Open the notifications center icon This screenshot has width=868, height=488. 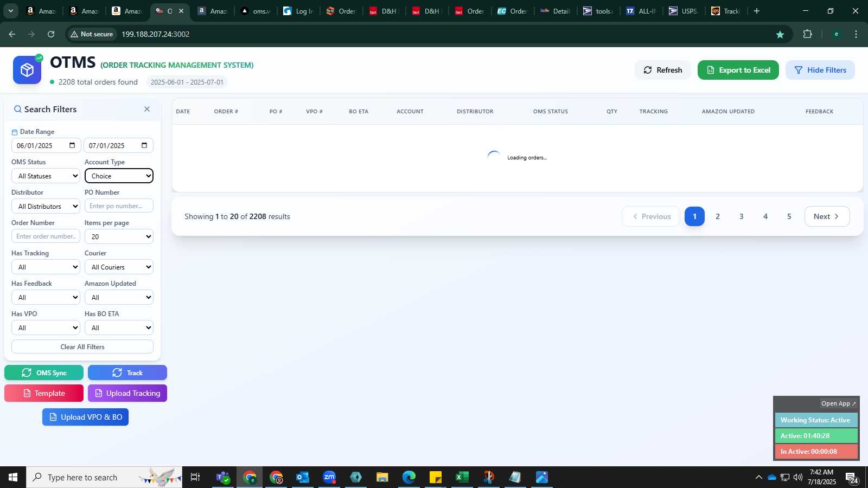click(x=852, y=478)
